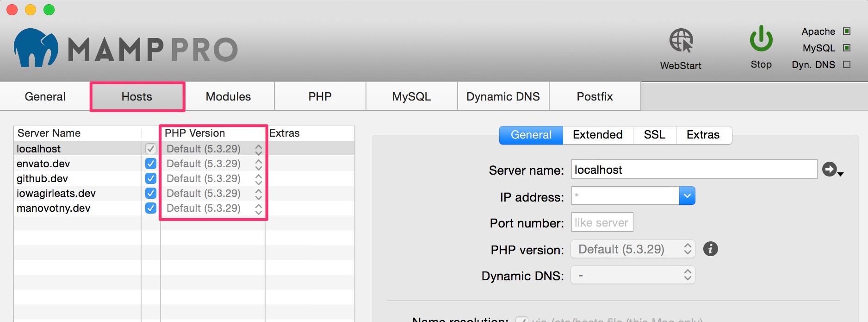The image size is (868, 322).
Task: Open the Postfix tab
Action: 595,96
